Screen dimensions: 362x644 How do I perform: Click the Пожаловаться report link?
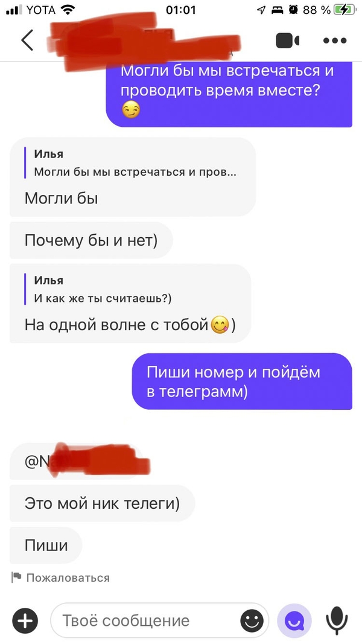tap(68, 578)
